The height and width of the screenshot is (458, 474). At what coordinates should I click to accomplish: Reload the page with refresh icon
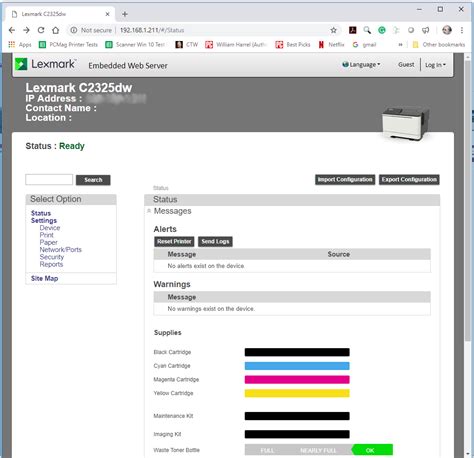(41, 30)
